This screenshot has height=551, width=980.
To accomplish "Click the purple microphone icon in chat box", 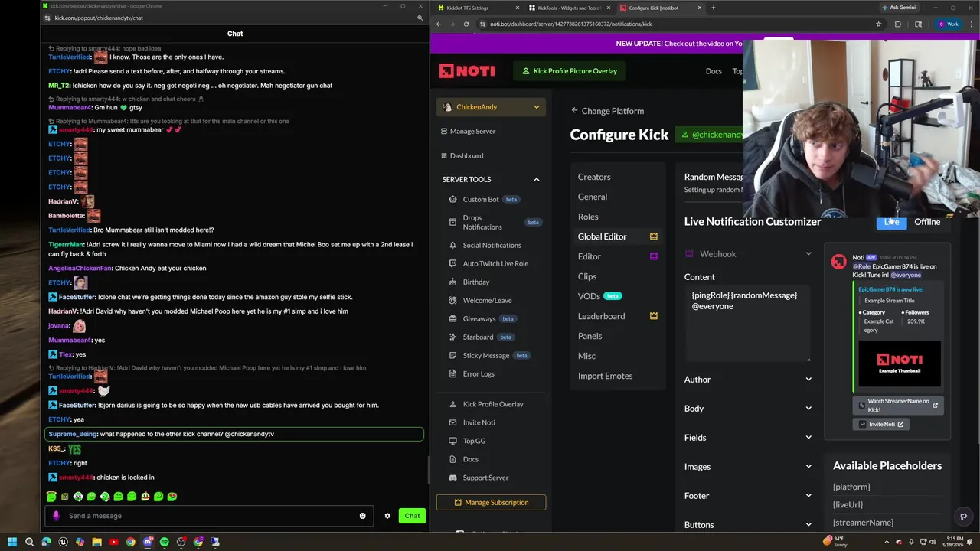I will 56,516.
